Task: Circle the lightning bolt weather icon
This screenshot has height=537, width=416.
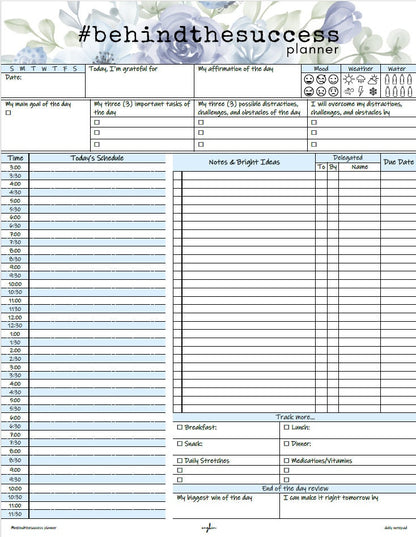Action: pos(361,91)
